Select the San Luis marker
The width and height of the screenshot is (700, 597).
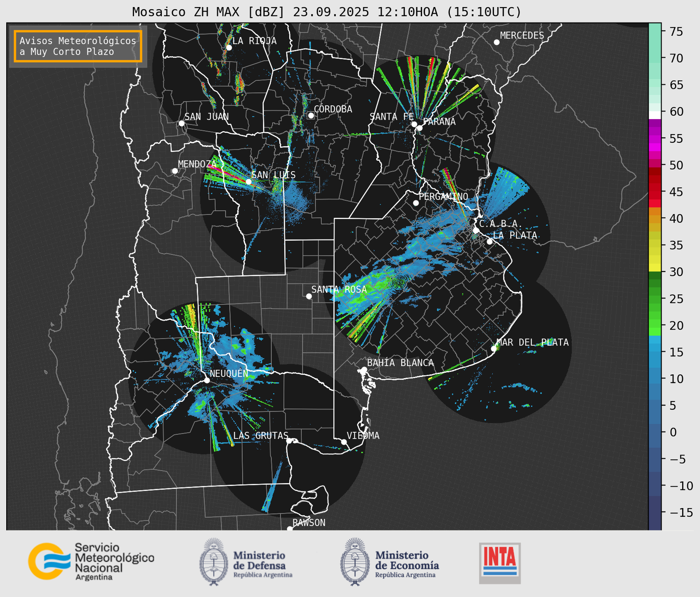tap(248, 181)
